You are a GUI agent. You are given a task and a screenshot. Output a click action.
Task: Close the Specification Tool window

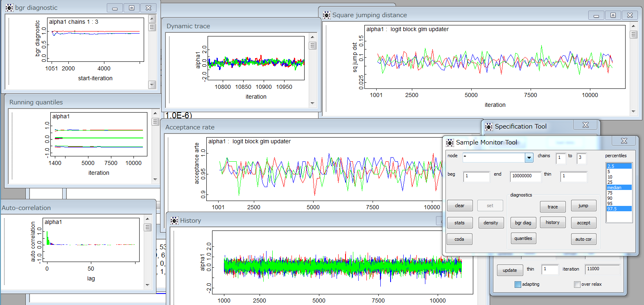click(585, 125)
